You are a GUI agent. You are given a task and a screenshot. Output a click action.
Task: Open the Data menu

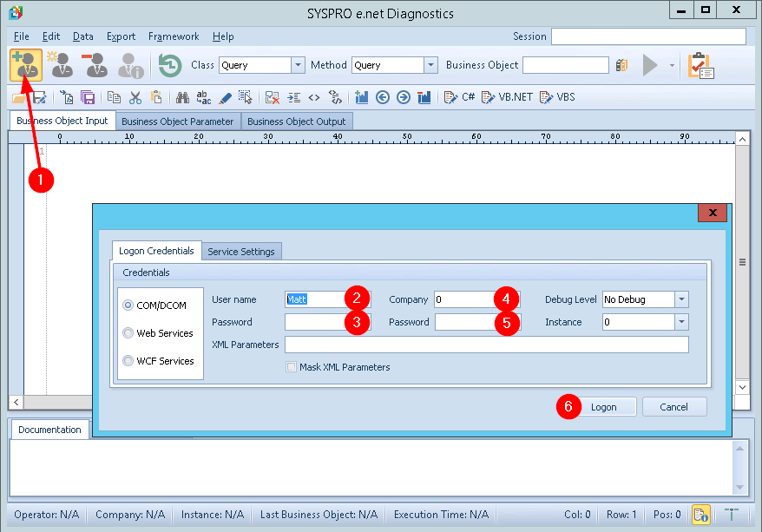tap(83, 36)
